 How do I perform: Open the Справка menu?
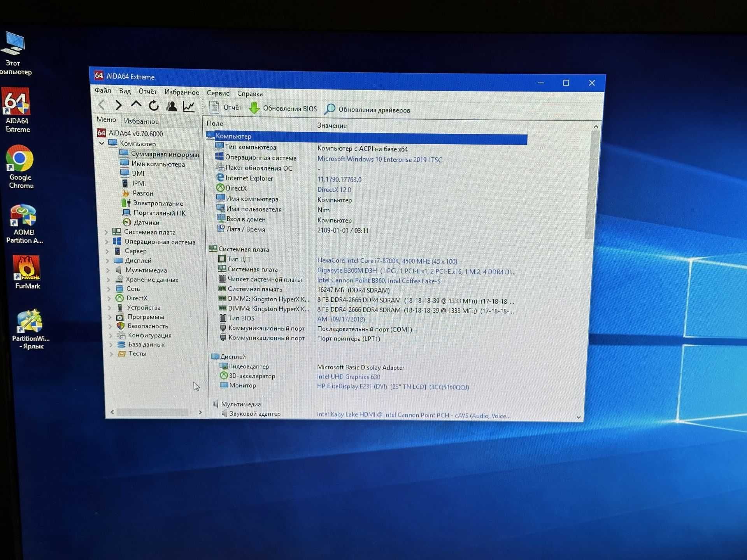tap(250, 94)
